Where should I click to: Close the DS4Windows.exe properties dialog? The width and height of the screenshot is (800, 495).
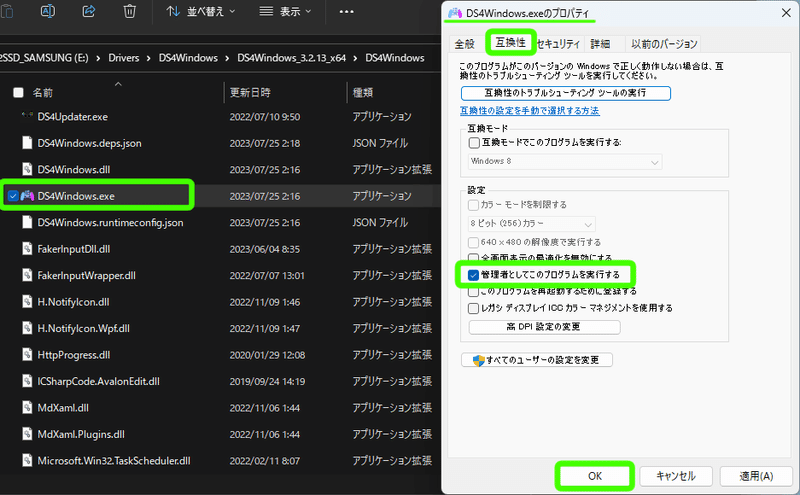[x=786, y=13]
